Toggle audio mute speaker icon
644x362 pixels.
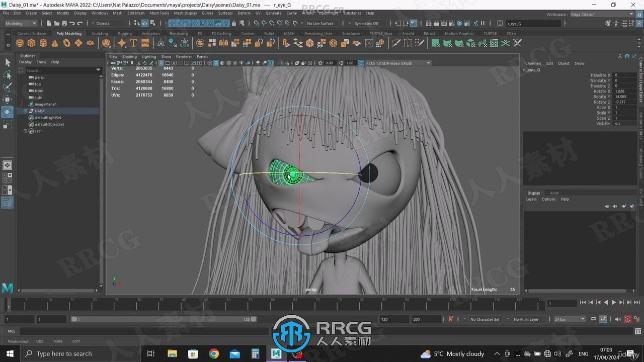(x=619, y=319)
